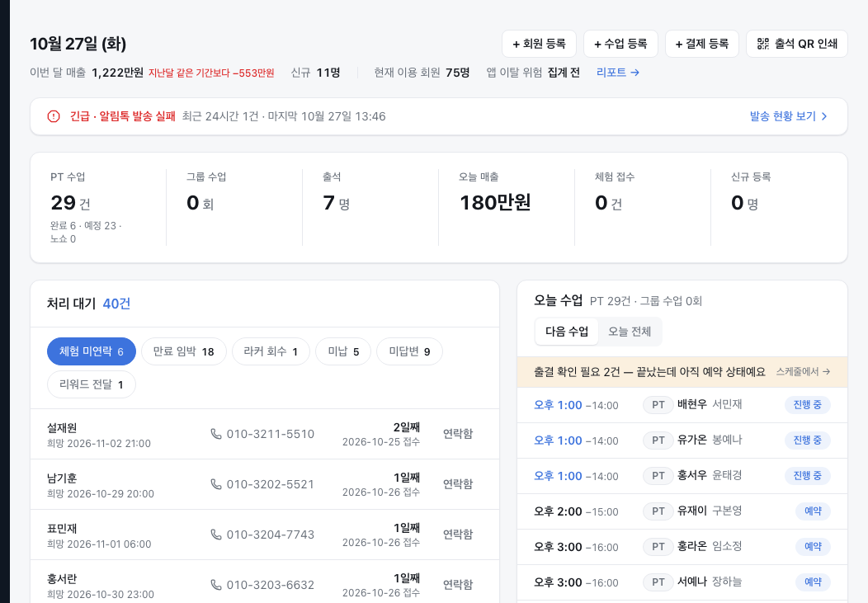Open 수업 등록 button

click(620, 44)
